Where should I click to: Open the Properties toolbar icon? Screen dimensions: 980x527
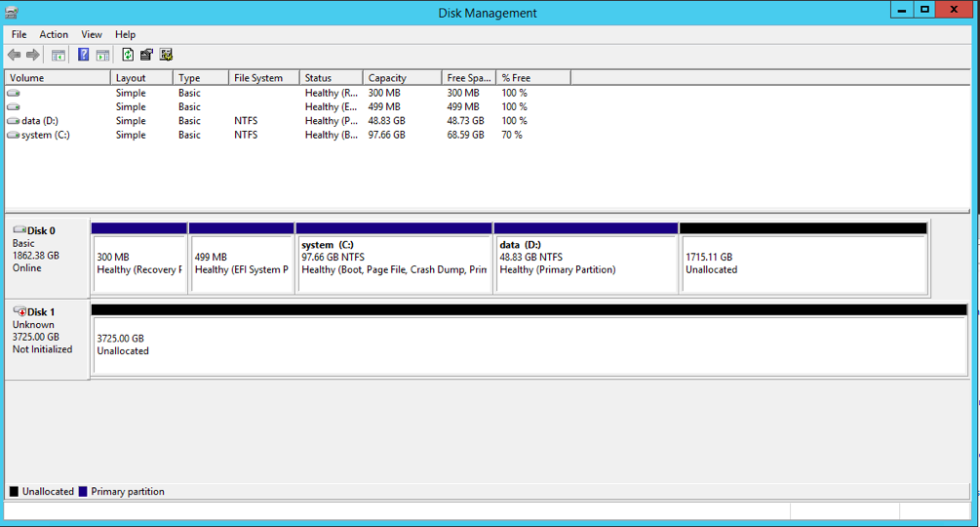[x=146, y=56]
